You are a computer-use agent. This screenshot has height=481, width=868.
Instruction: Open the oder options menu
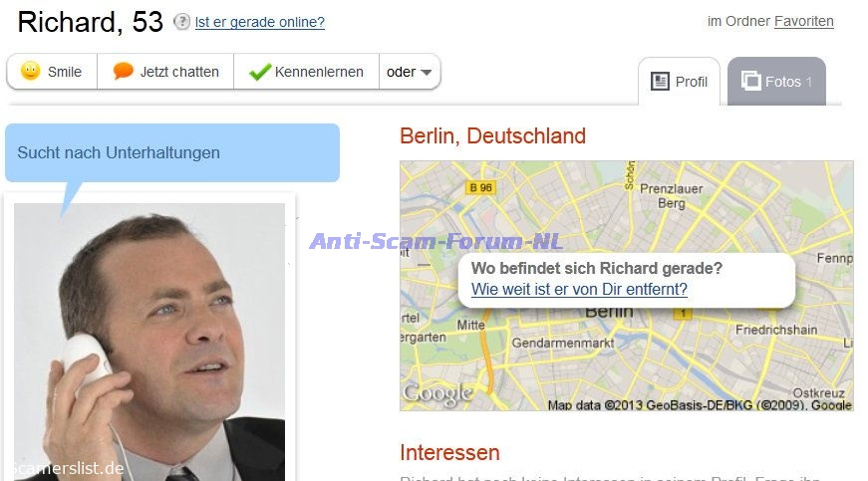point(410,72)
